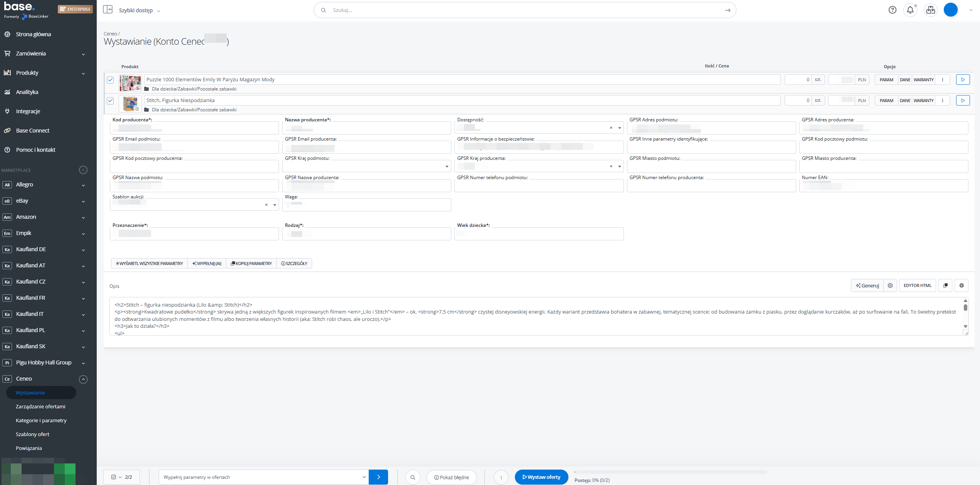Toggle the 2/2 select-all checkbox

[x=114, y=477]
